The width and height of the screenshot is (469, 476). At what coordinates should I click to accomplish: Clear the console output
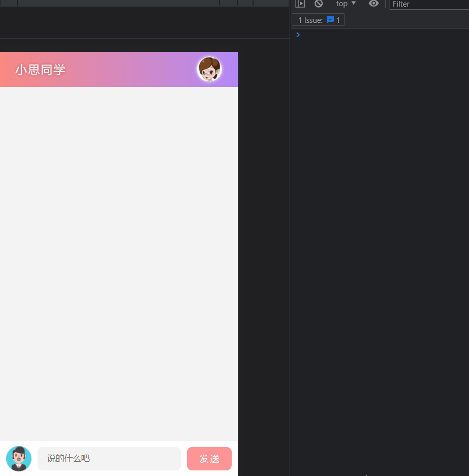coord(319,4)
